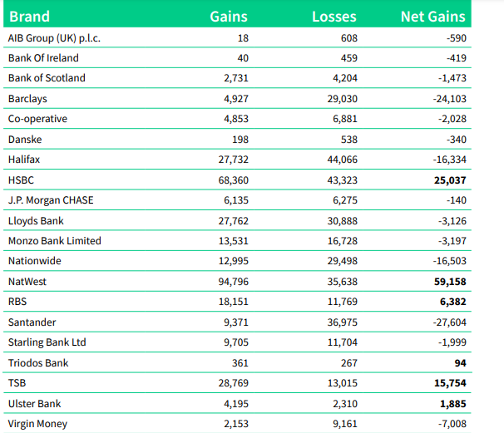
Task: Select RBS net gains value 6,382
Action: click(x=450, y=302)
